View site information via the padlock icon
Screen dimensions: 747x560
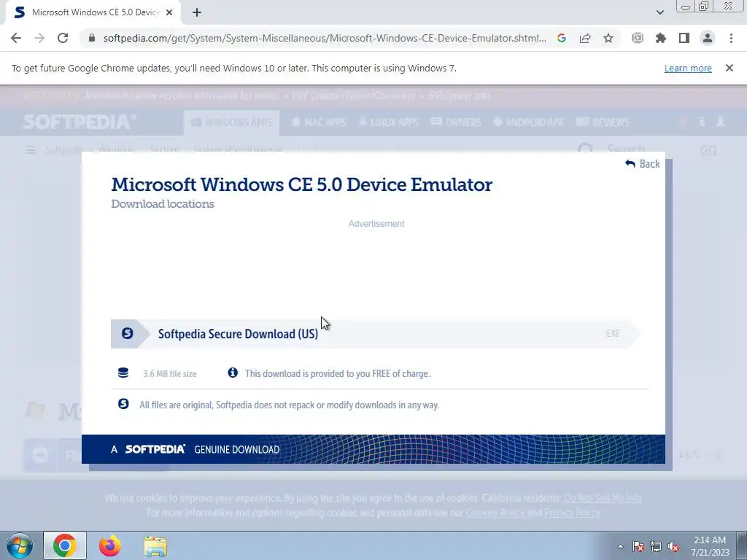click(x=92, y=38)
